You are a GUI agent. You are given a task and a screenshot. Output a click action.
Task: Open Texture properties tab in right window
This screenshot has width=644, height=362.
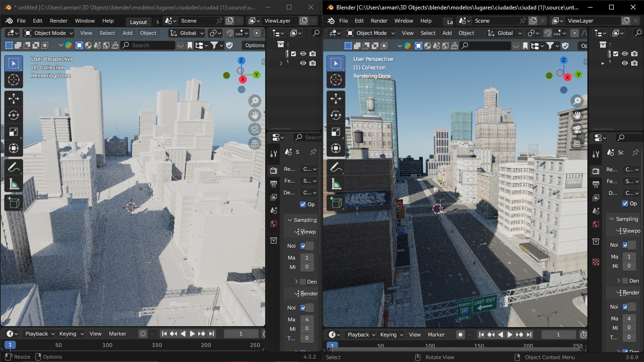point(596,262)
